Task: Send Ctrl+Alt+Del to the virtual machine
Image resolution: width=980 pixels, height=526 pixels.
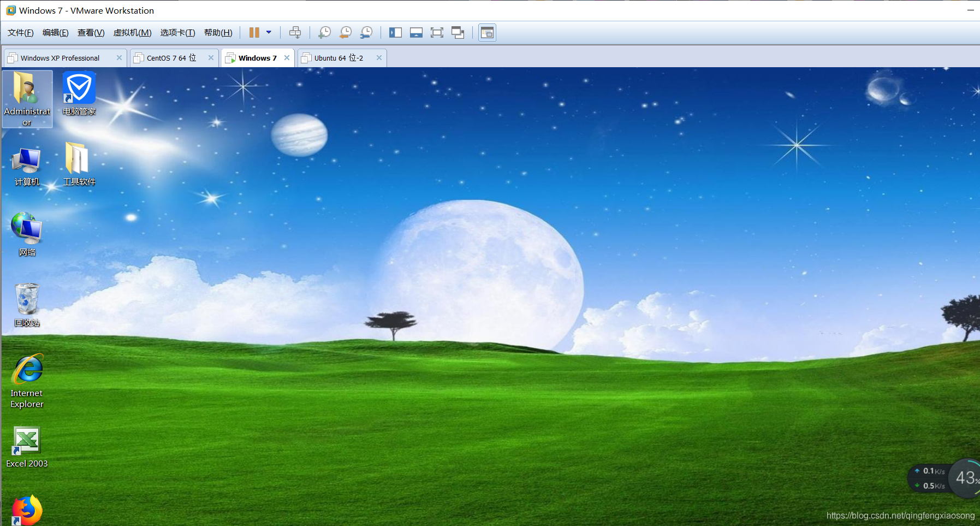Action: (295, 33)
